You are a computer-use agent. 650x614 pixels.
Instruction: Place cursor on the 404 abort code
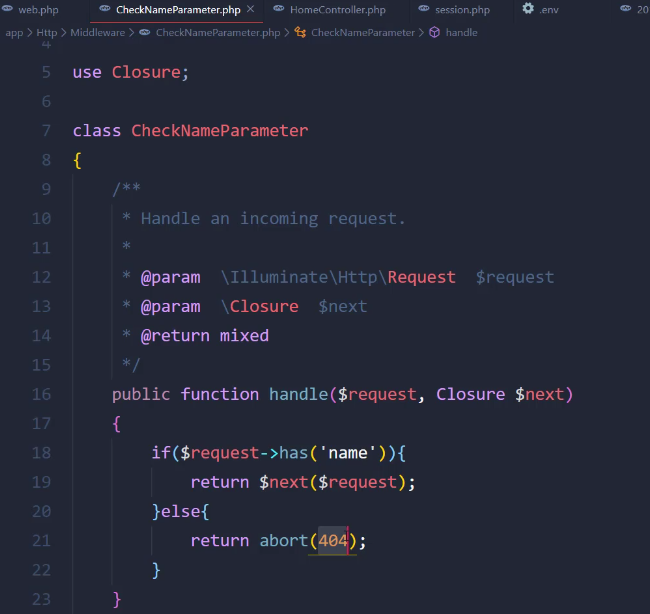click(332, 541)
